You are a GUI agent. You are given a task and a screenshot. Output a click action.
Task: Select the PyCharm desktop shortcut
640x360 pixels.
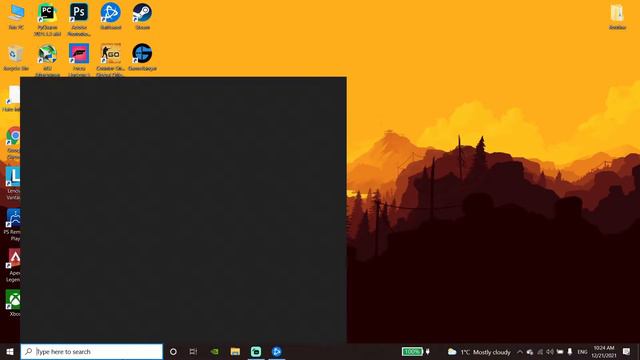click(x=47, y=20)
